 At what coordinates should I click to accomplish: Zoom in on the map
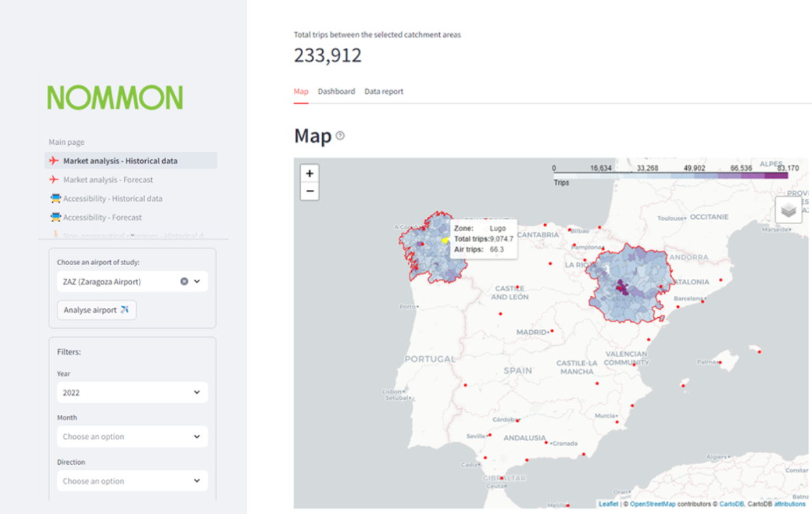pos(310,174)
